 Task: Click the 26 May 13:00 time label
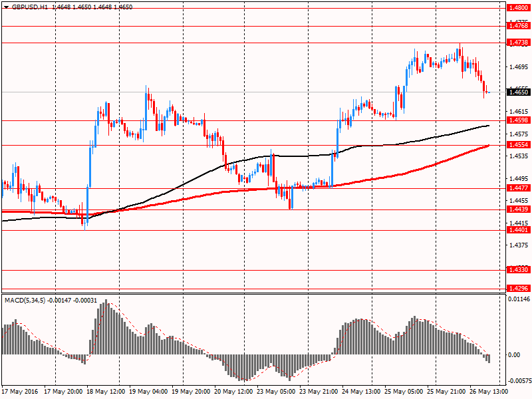click(489, 392)
